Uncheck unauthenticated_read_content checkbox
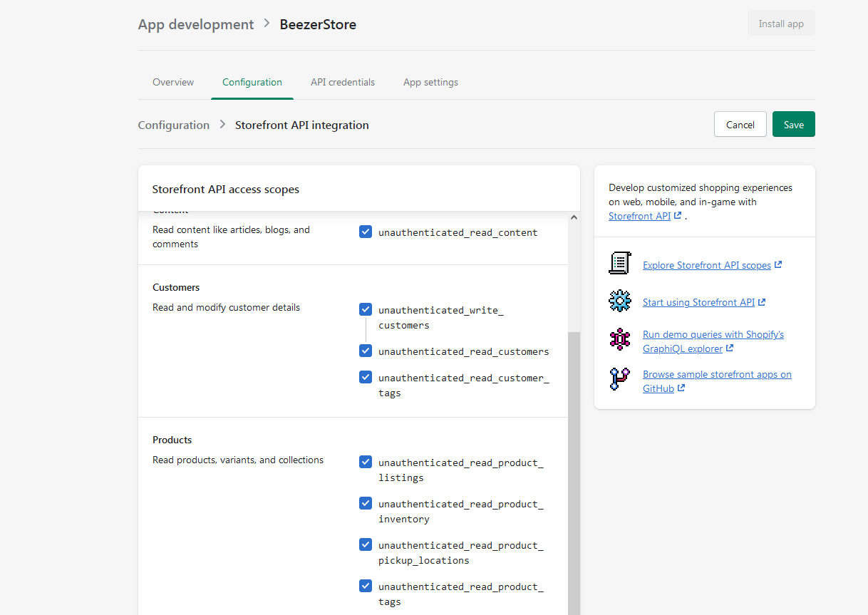This screenshot has width=868, height=615. click(x=366, y=232)
